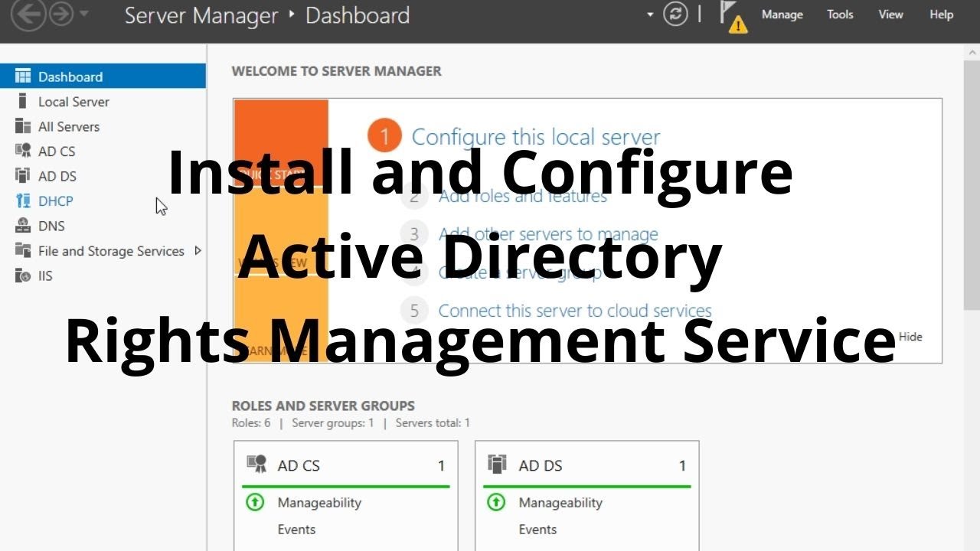
Task: Open Events in the AD CS tile
Action: (296, 530)
